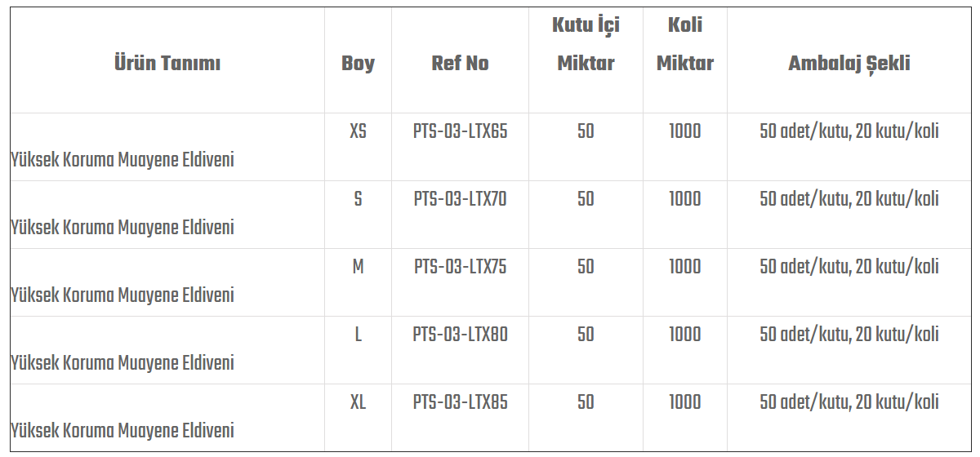Click the PTS-03-LTX75 reference cell
Screen dimensions: 980x457
[460, 267]
